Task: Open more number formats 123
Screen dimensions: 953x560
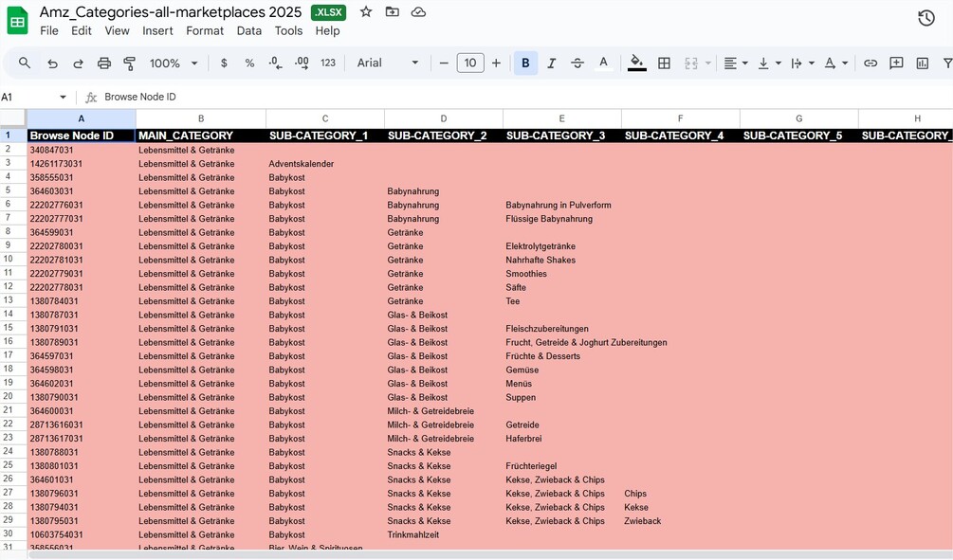Action: pyautogui.click(x=327, y=63)
